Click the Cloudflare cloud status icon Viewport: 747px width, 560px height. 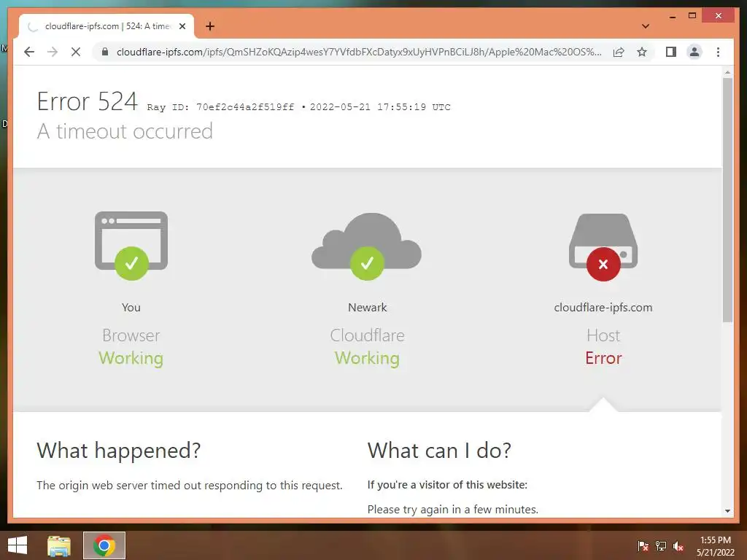pos(366,246)
